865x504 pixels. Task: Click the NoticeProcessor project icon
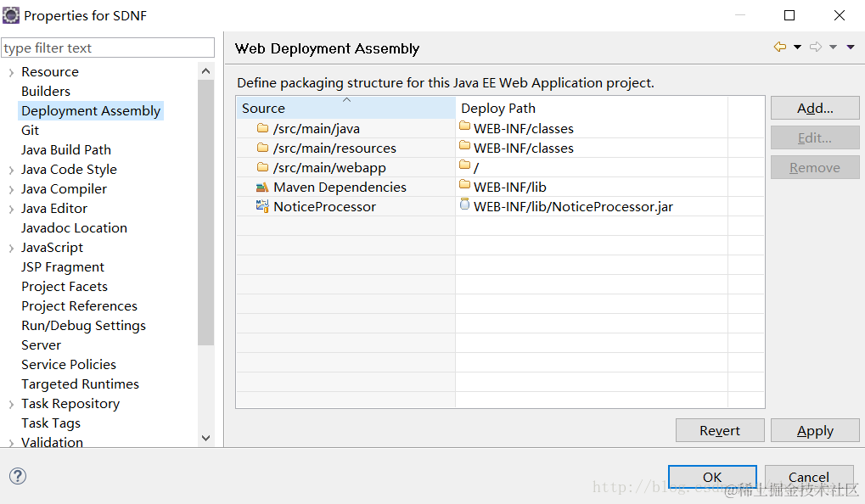coord(262,207)
